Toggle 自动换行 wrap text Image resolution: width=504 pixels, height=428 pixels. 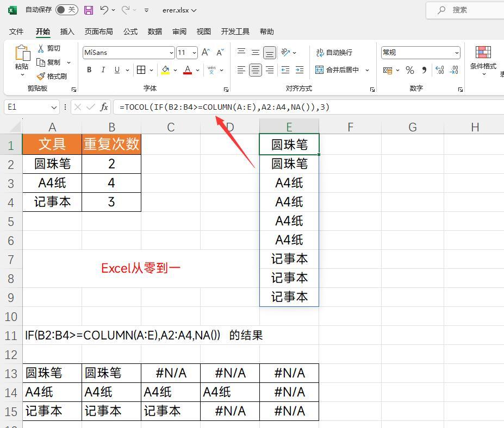pos(334,52)
